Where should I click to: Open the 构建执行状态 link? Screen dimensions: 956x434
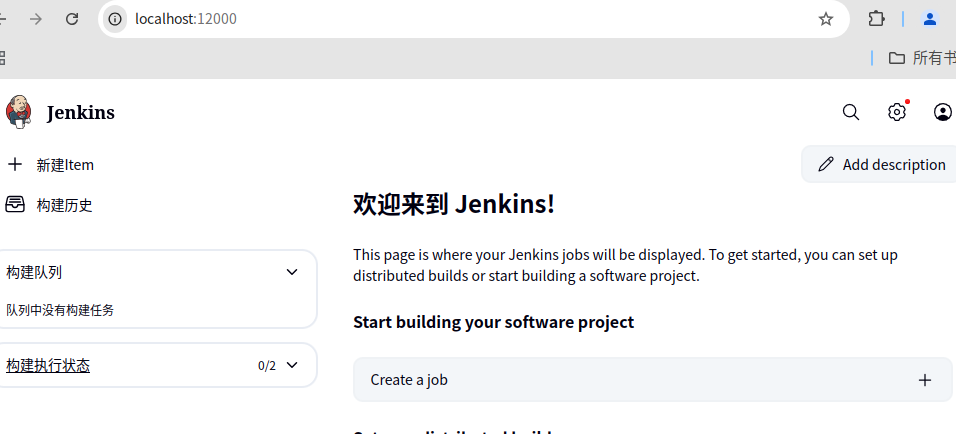(x=48, y=366)
